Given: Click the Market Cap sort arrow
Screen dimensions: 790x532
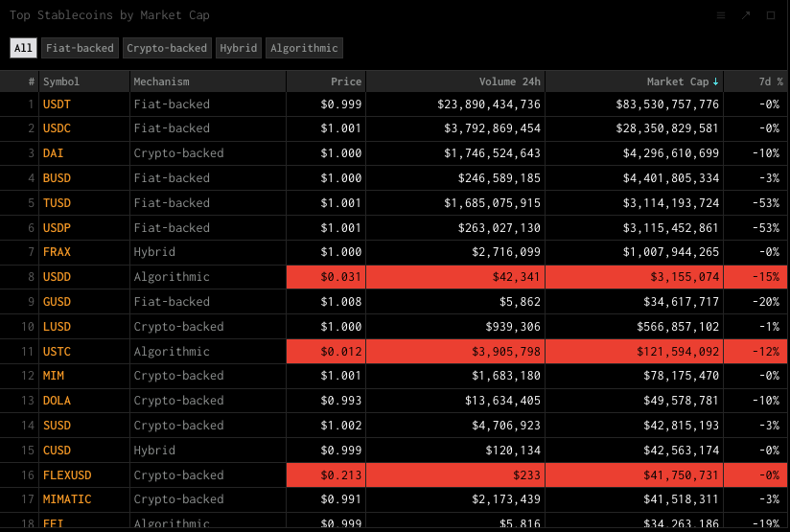Looking at the screenshot, I should tap(716, 82).
